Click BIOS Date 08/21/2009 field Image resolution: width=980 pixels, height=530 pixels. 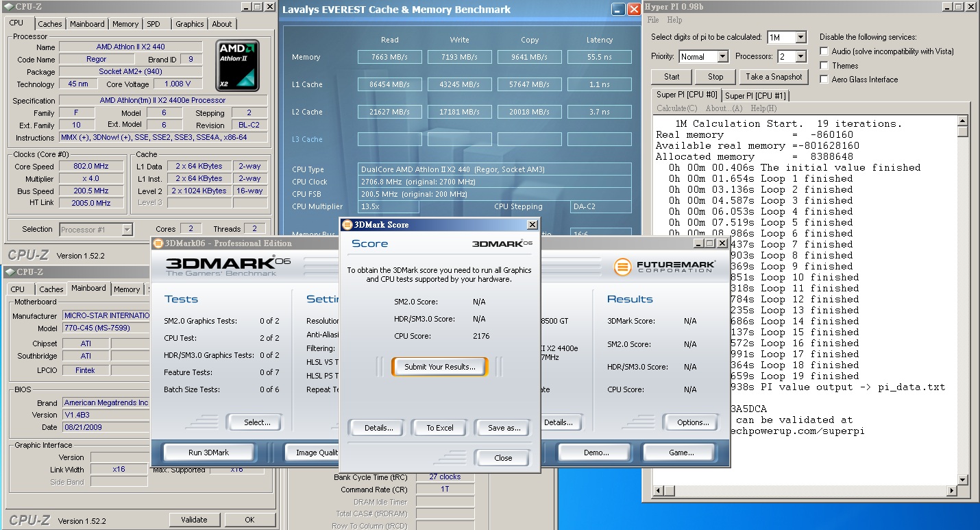[106, 427]
